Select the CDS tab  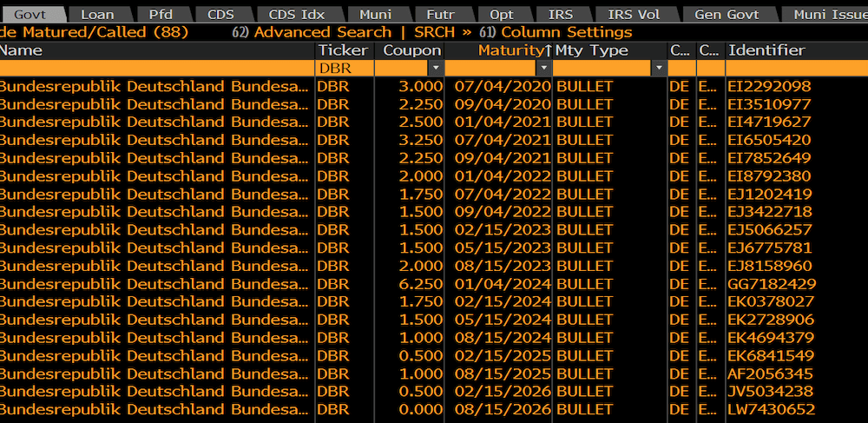pyautogui.click(x=220, y=15)
